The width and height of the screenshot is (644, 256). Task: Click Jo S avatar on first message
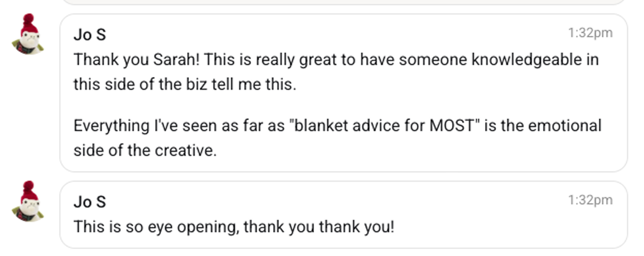28,34
